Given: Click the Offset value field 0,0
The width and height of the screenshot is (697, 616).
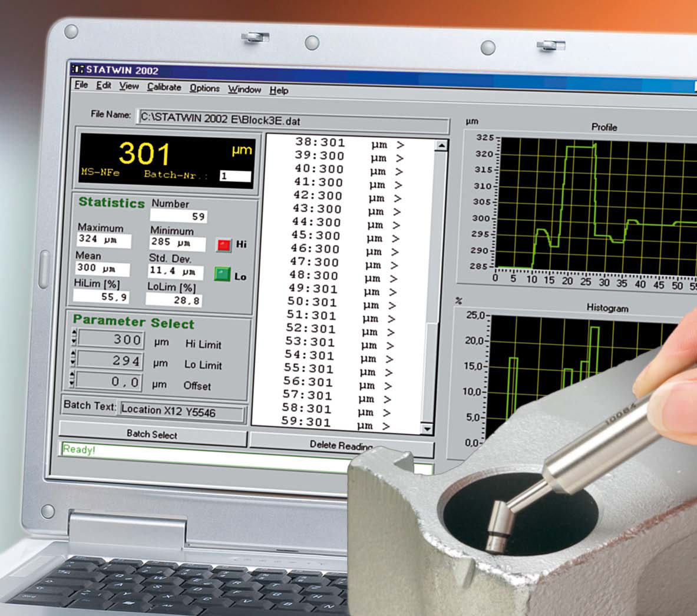Looking at the screenshot, I should (108, 382).
